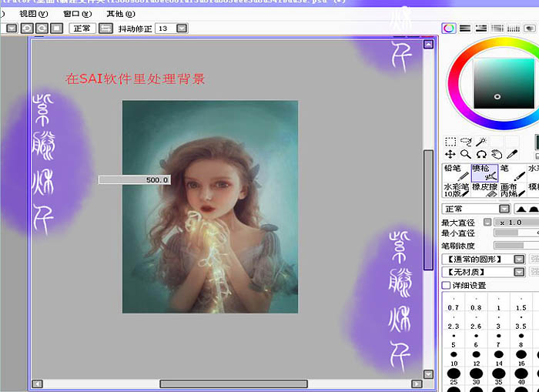Select brush size 10 preset
539x392 pixels.
click(454, 358)
